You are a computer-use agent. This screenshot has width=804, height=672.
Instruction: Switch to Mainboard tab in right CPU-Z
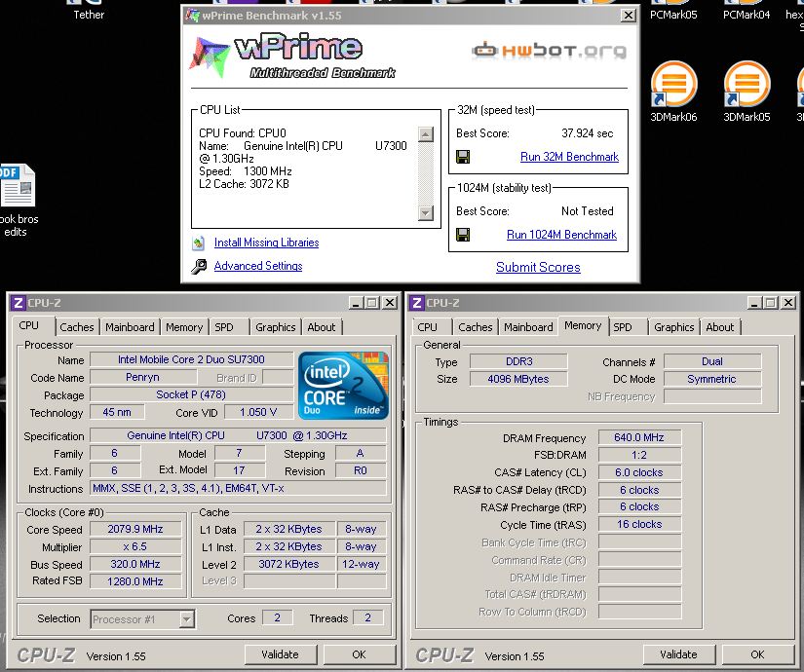pyautogui.click(x=528, y=327)
